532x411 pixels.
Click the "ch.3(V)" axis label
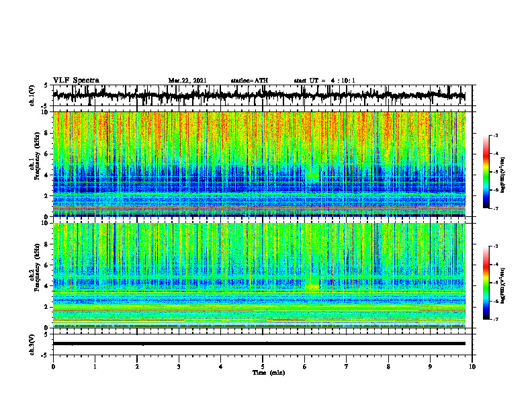(x=32, y=345)
